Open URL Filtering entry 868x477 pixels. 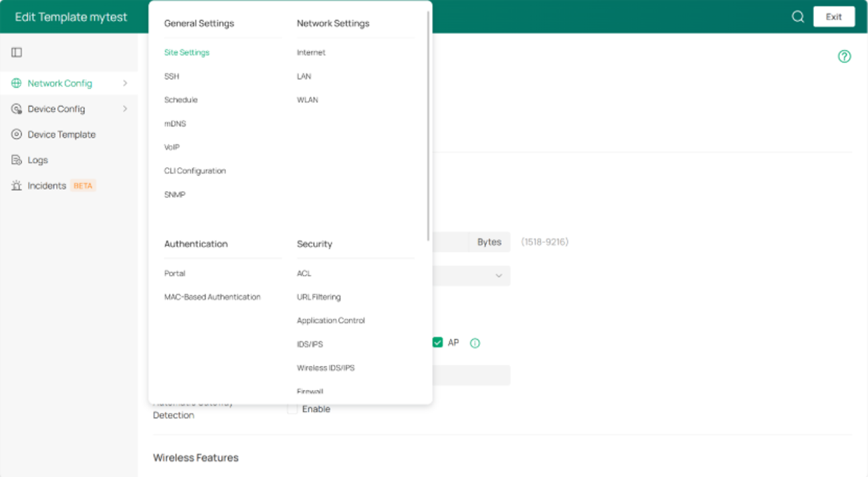[318, 297]
